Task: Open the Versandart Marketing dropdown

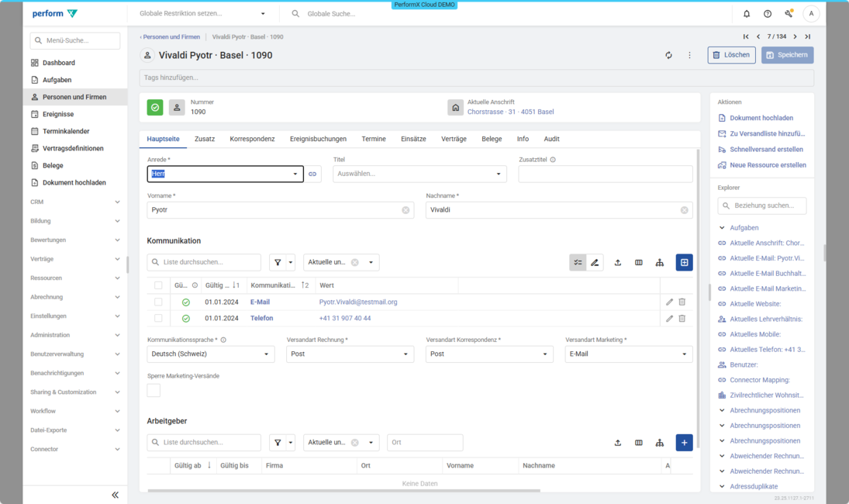Action: click(628, 354)
